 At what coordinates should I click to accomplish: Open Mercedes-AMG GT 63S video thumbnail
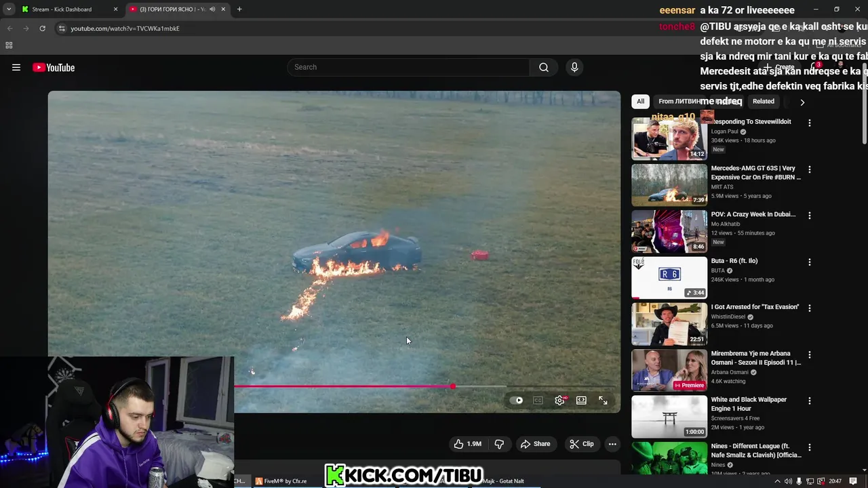[x=669, y=185]
